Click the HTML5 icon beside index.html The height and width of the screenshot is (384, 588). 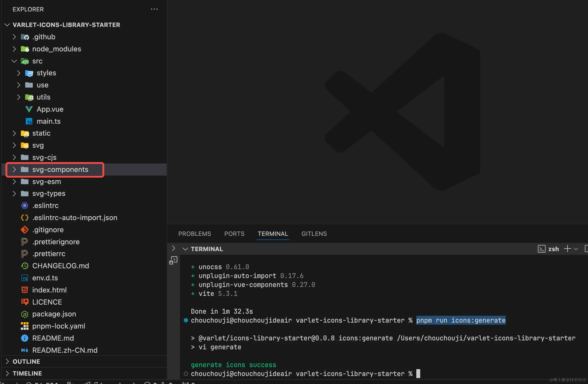(x=24, y=290)
